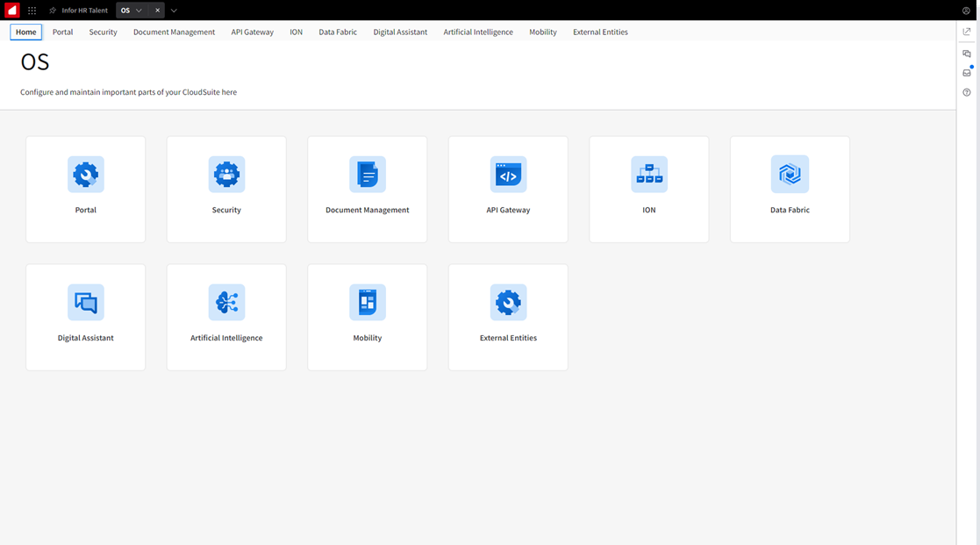
Task: Click the Artificial Intelligence card label
Action: [226, 338]
